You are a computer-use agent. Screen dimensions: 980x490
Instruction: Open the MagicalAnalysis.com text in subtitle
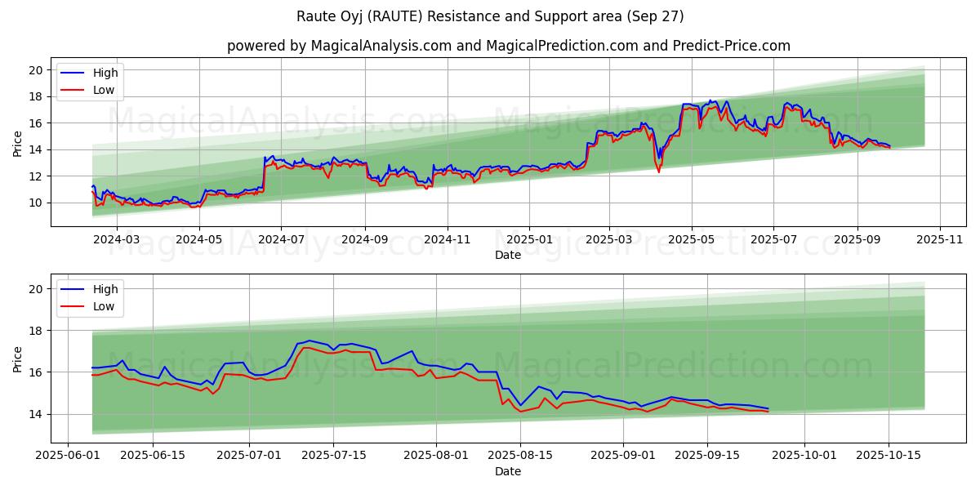click(x=381, y=46)
